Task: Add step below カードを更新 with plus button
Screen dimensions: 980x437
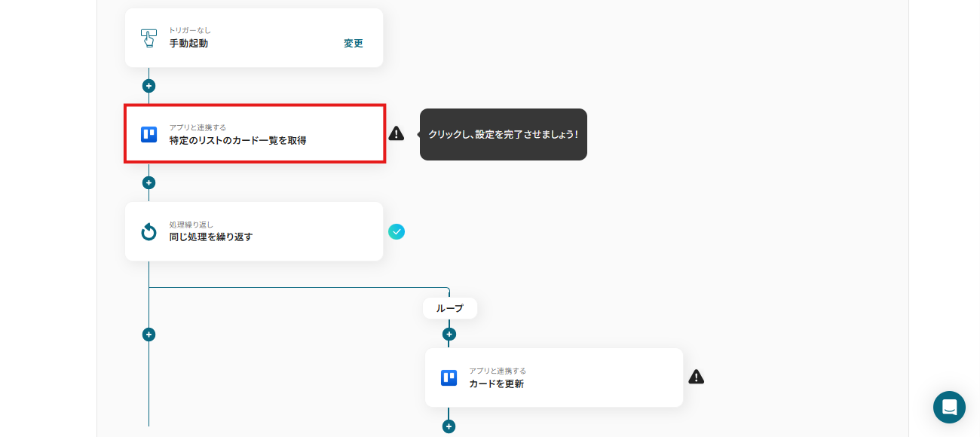Action: pos(449,426)
